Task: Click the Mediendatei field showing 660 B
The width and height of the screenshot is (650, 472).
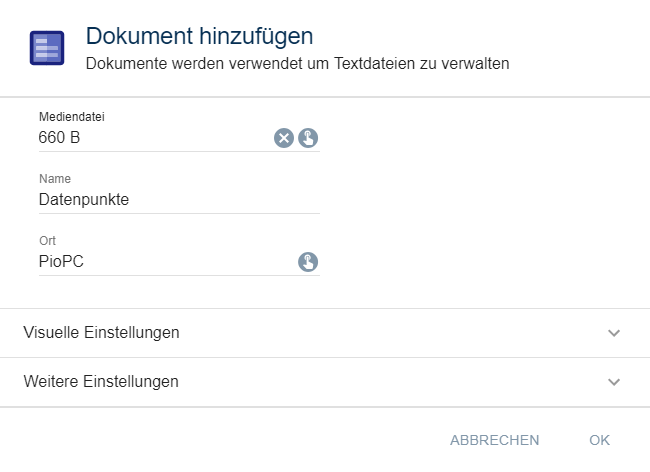Action: click(x=150, y=138)
